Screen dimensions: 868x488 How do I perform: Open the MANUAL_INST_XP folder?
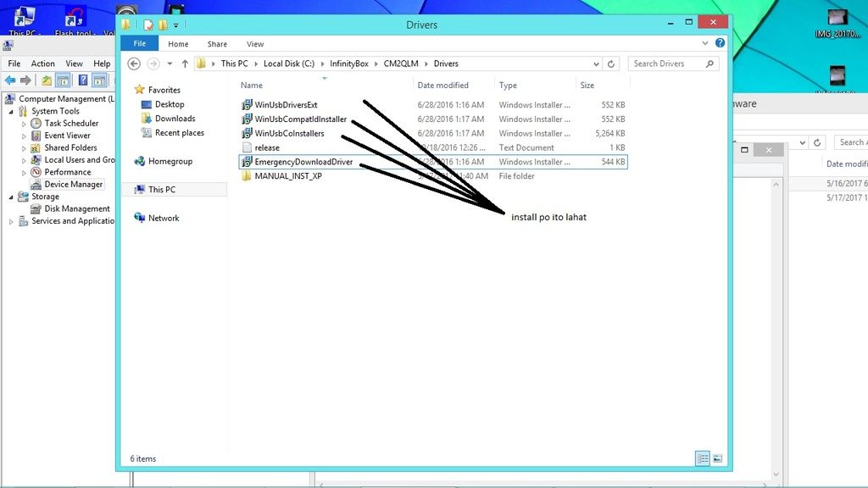pos(288,176)
